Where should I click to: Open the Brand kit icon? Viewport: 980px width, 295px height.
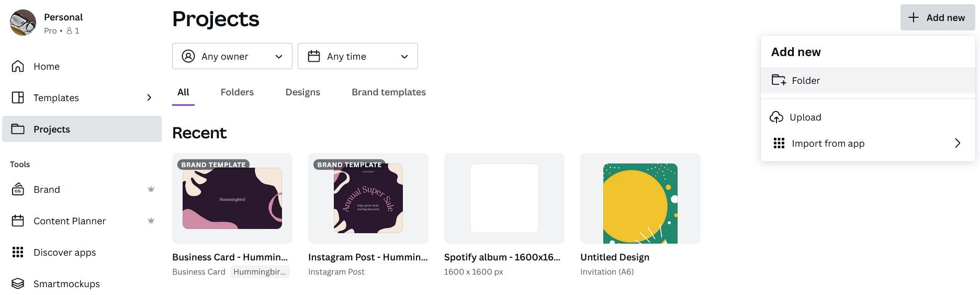pyautogui.click(x=18, y=189)
